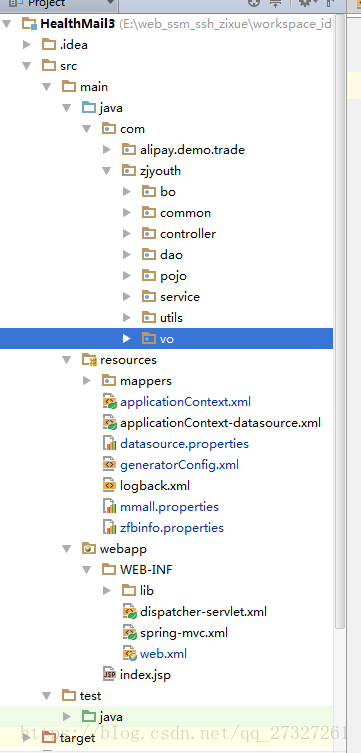The width and height of the screenshot is (361, 753).
Task: Expand the bo package arrow
Action: (127, 192)
